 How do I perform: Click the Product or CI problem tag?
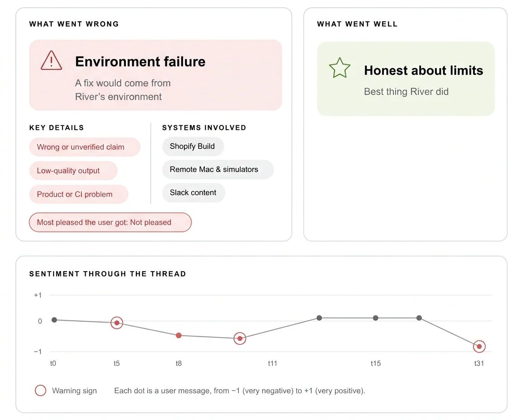click(78, 194)
